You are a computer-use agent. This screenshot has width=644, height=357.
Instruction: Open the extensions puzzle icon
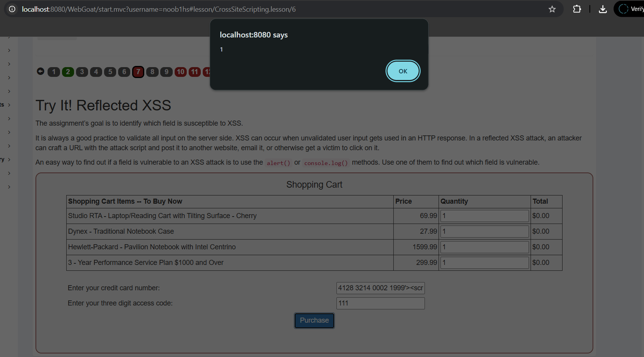point(577,9)
